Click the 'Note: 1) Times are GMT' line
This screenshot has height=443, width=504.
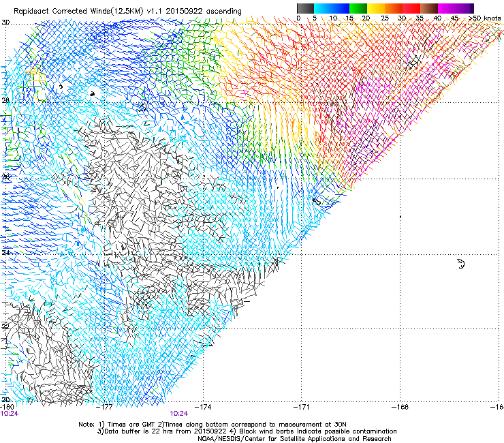pyautogui.click(x=212, y=425)
